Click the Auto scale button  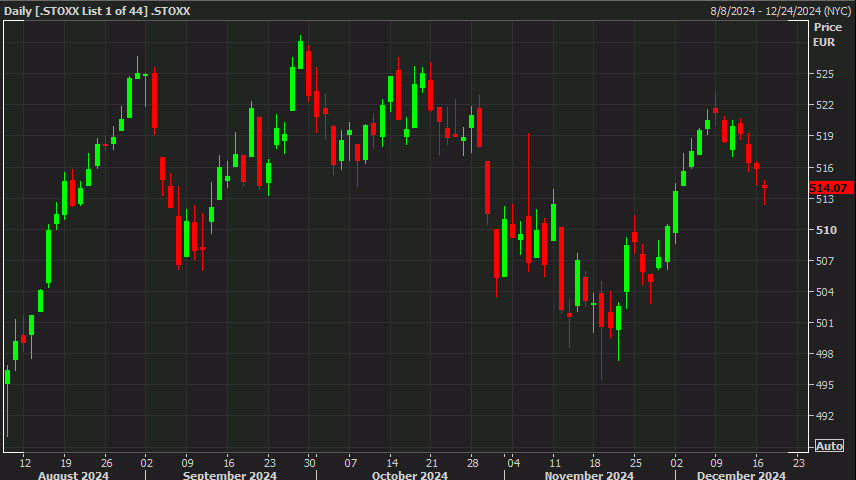tap(829, 446)
